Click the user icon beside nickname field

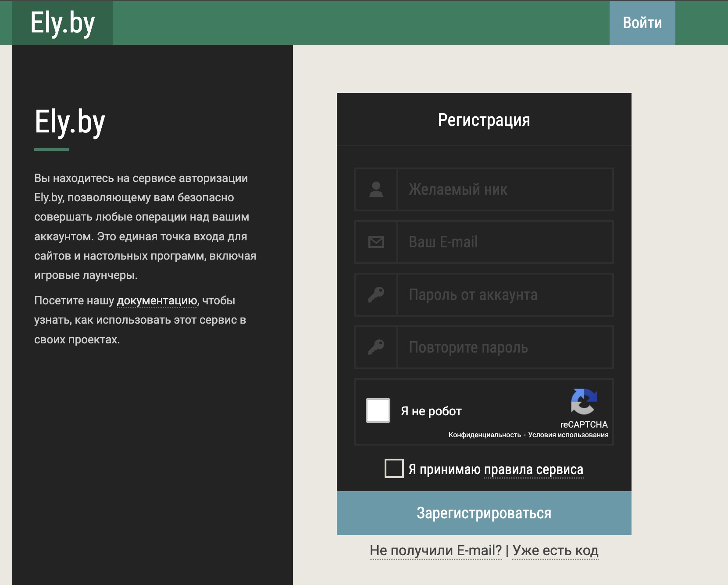coord(376,189)
